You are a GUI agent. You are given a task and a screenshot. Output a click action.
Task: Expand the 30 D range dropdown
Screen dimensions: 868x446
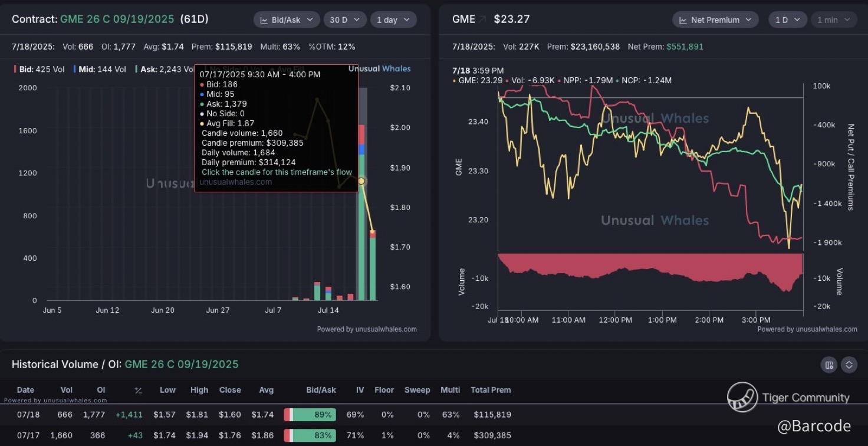pyautogui.click(x=345, y=19)
